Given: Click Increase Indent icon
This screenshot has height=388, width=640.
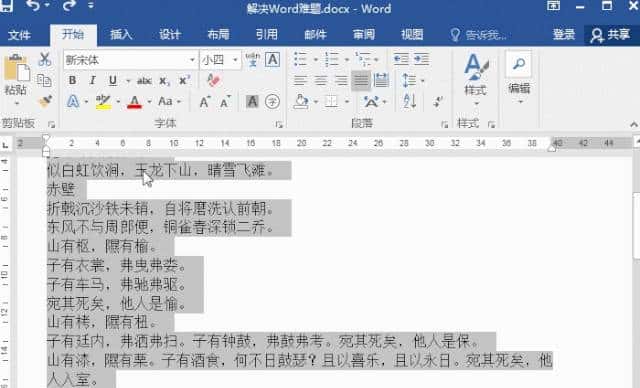Looking at the screenshot, I should click(421, 60).
